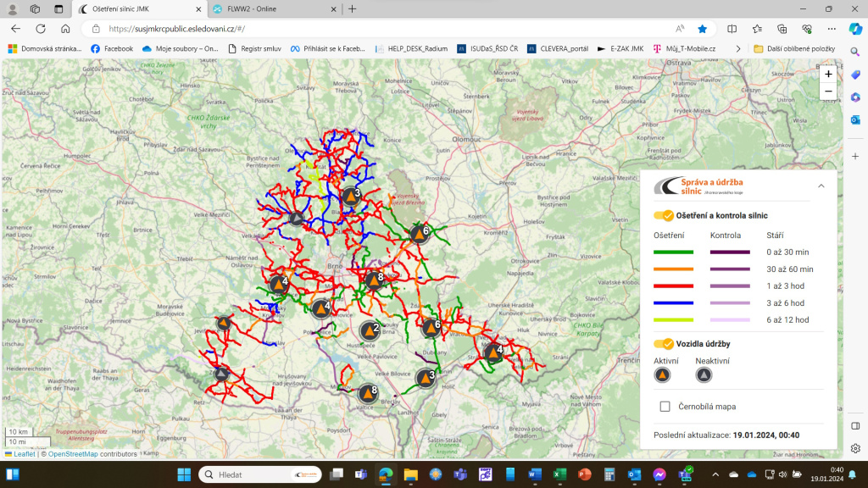
Task: Open Excel from the Windows taskbar
Action: [x=559, y=474]
